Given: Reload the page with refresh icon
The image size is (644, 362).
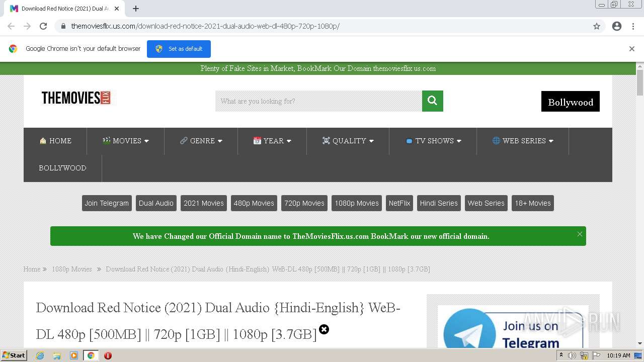Looking at the screenshot, I should (x=43, y=26).
